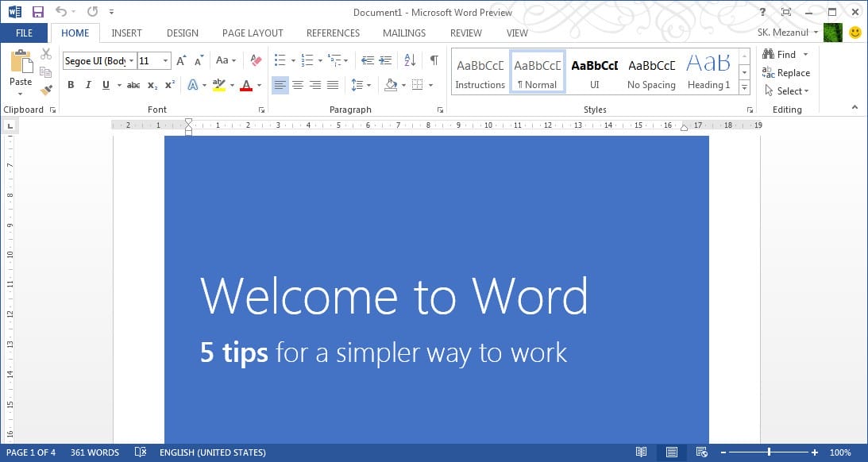Justify the paragraph text
The width and height of the screenshot is (868, 462).
pos(333,85)
